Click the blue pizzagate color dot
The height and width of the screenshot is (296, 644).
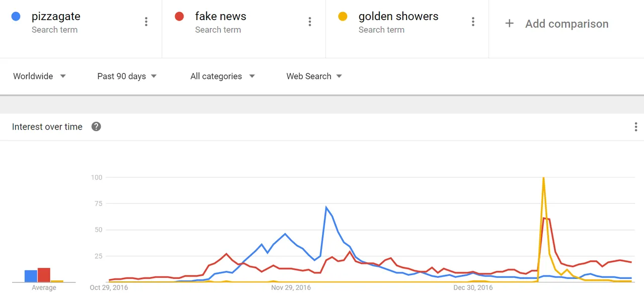16,17
